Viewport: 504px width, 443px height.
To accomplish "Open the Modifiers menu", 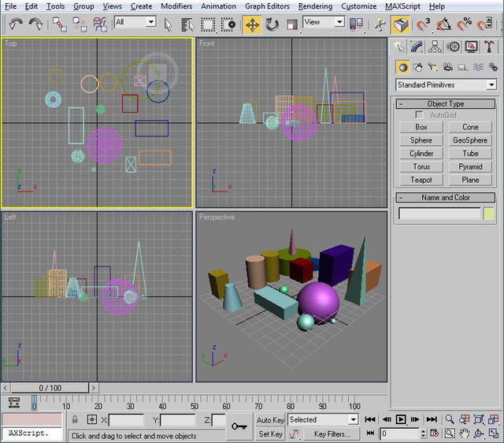I will [x=176, y=6].
